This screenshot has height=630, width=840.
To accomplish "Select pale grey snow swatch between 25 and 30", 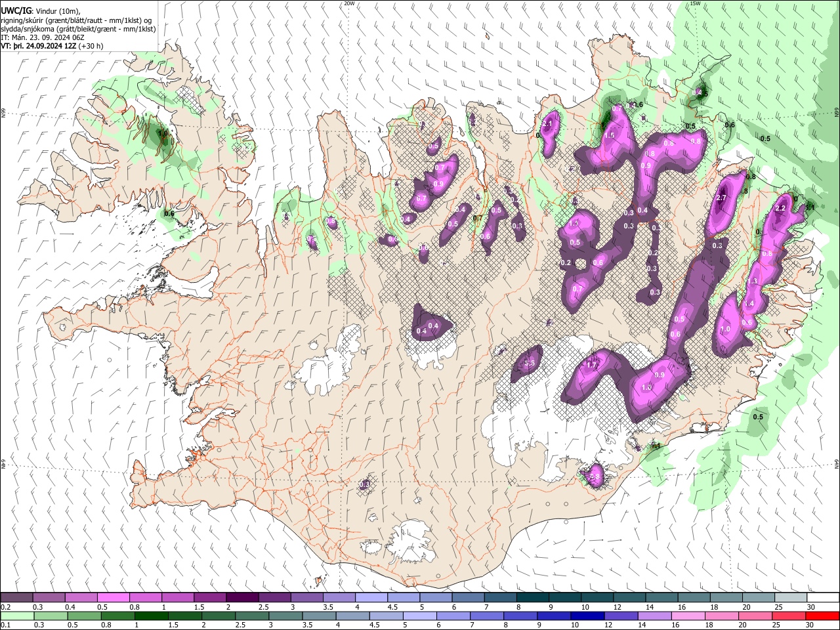I will 791,598.
